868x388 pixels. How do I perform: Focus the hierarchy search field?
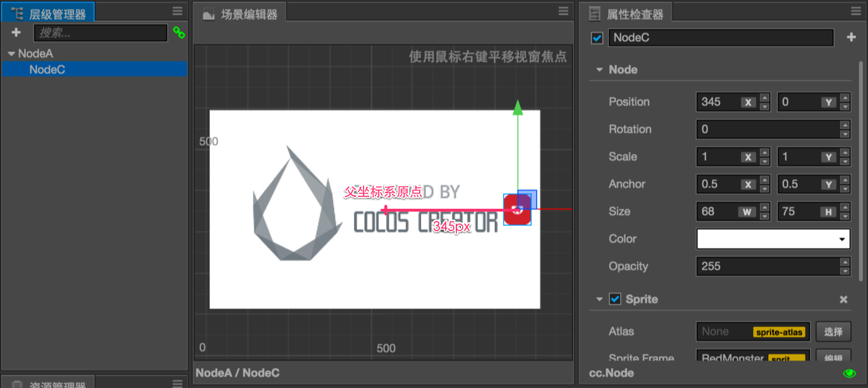tap(101, 32)
